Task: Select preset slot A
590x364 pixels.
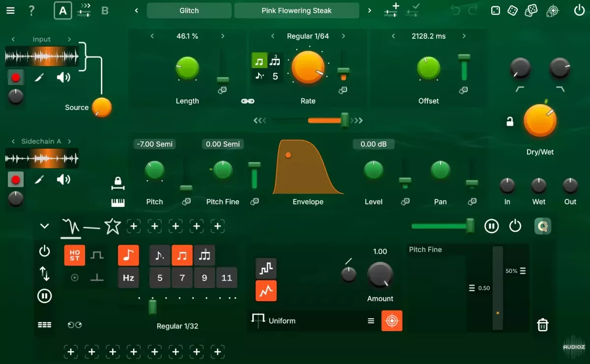Action: click(62, 10)
